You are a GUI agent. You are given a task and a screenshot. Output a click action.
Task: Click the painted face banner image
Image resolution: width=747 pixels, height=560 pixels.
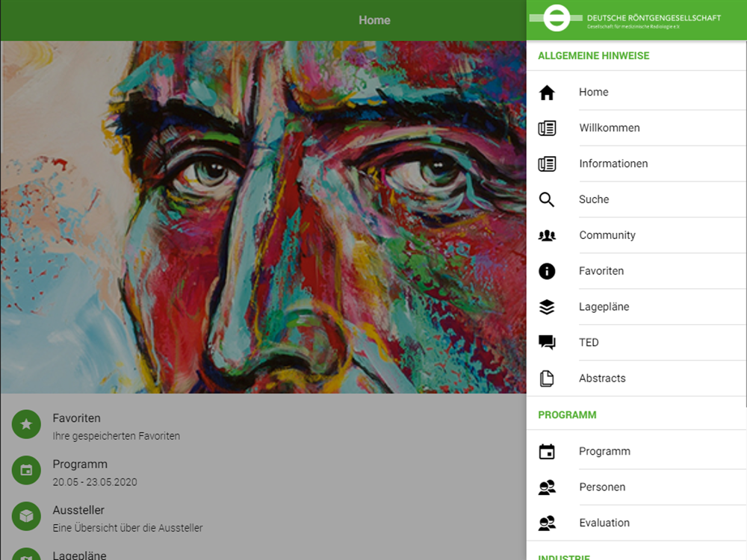pyautogui.click(x=264, y=217)
